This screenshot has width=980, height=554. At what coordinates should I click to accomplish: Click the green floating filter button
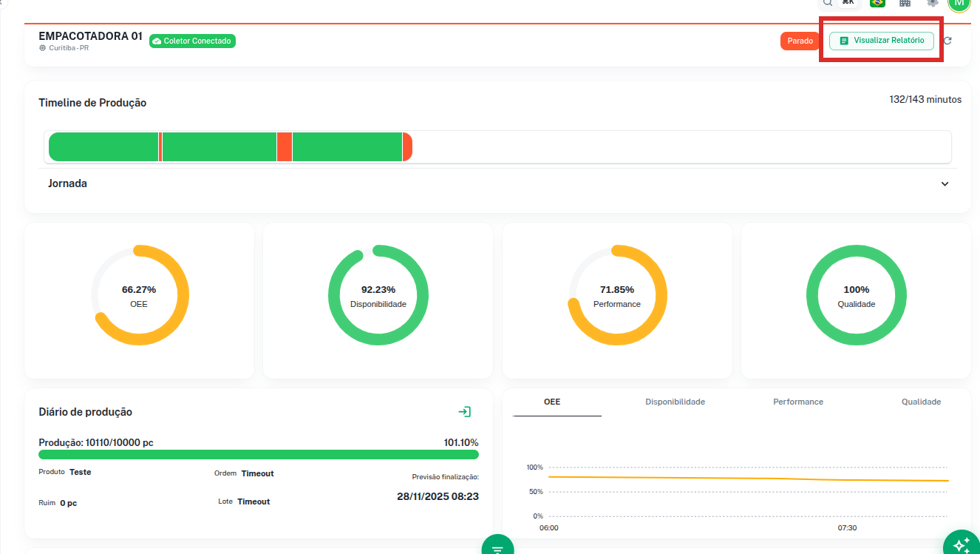click(x=497, y=547)
